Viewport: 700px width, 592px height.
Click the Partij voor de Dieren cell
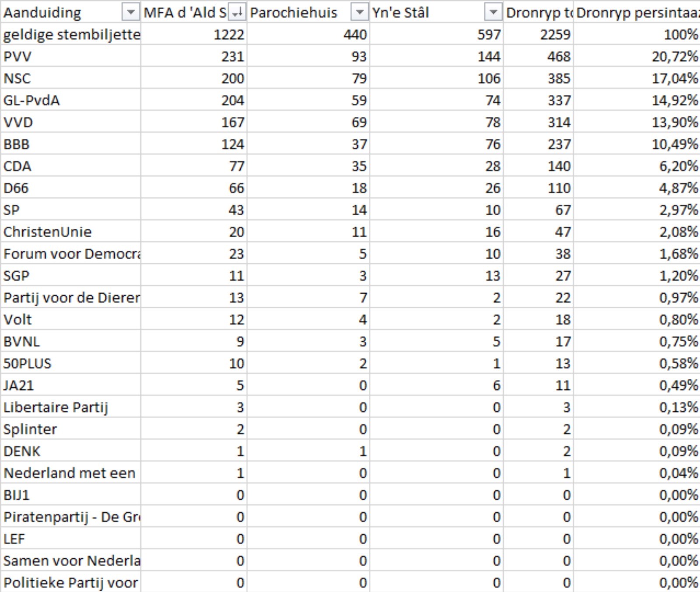[x=71, y=297]
